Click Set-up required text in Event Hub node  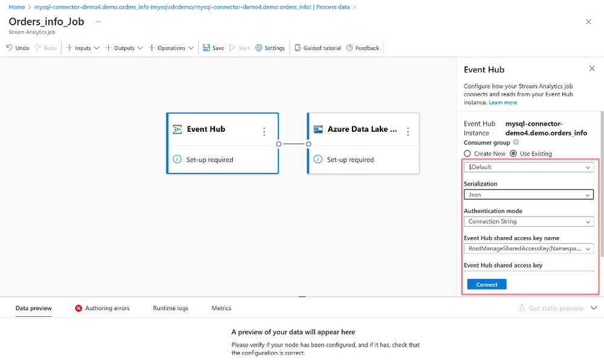[210, 160]
